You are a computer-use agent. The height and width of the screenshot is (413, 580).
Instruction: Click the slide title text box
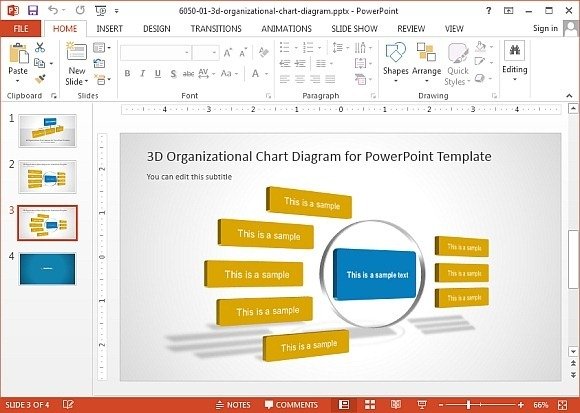click(x=319, y=156)
